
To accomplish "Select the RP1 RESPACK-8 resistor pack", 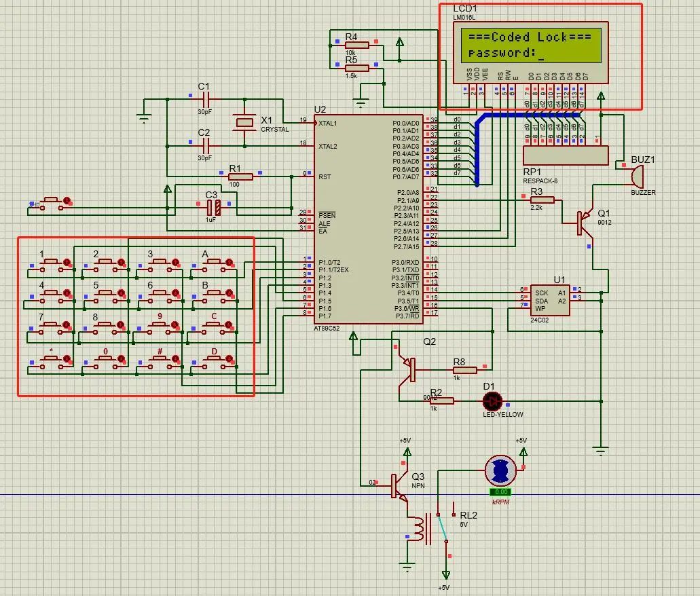I will tap(566, 155).
